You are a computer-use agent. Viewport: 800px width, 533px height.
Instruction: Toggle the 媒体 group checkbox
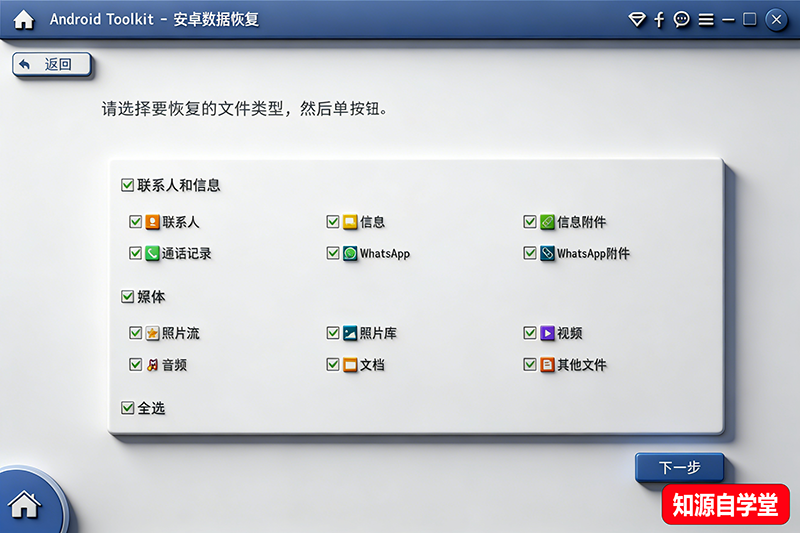(x=127, y=296)
